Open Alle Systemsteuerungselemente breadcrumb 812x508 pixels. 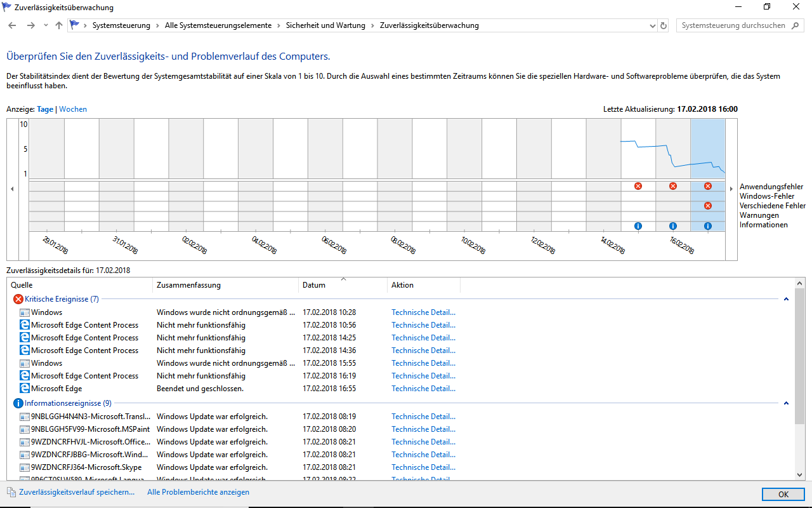click(x=218, y=25)
